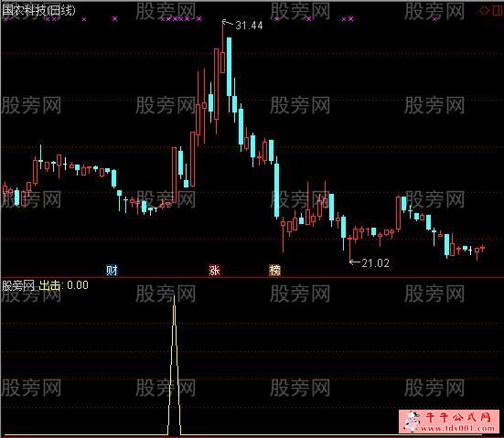Click the 股旁网 indicator name in the sub-panel
The image size is (504, 438).
tap(18, 285)
